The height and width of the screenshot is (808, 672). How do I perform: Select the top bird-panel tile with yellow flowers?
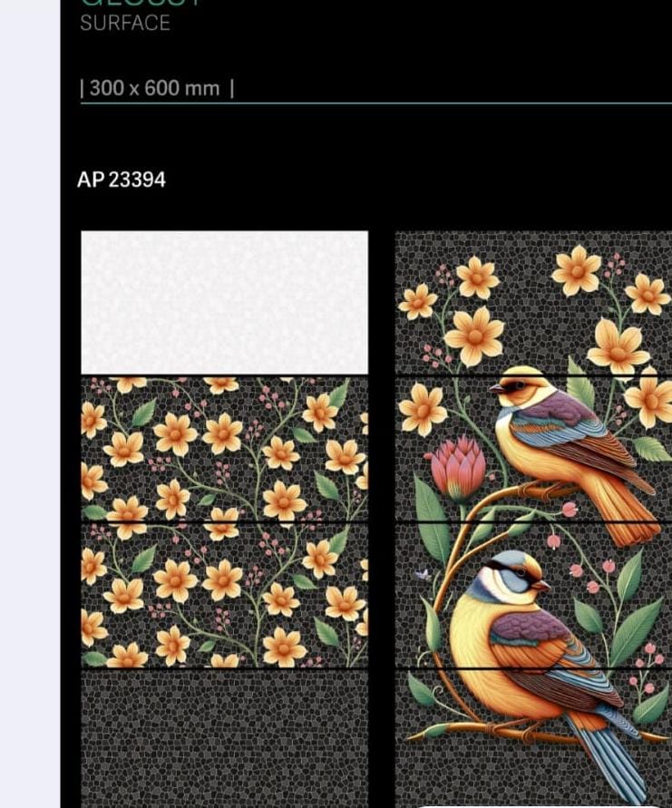[x=533, y=303]
